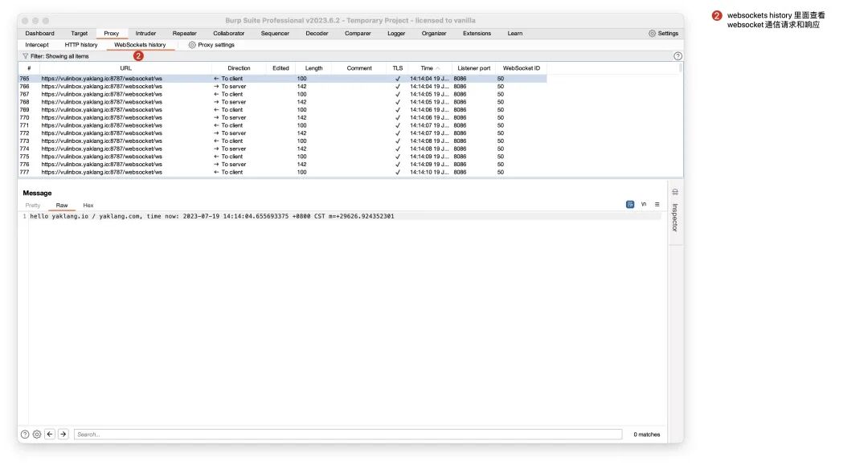Click the 0 matches label
The image size is (868, 465).
[646, 434]
